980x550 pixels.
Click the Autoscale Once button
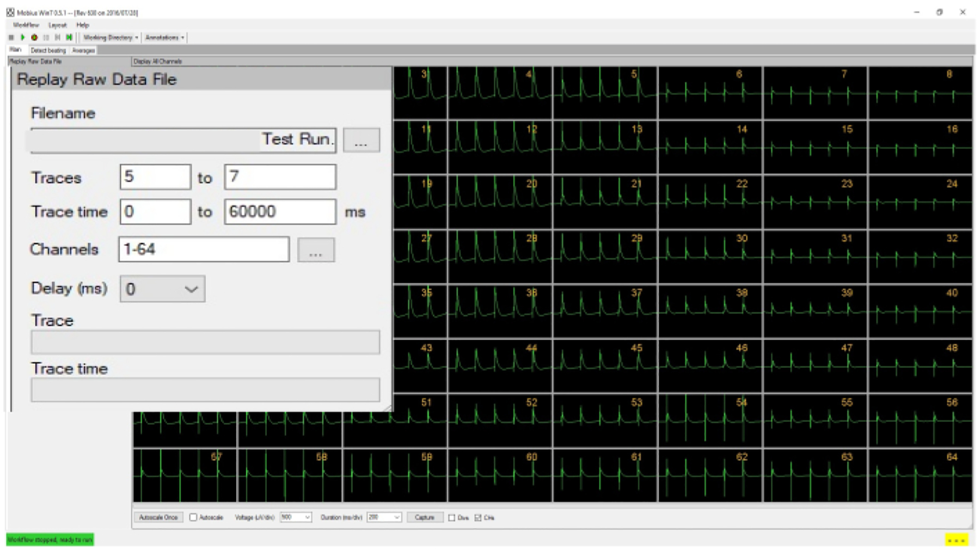pos(158,517)
